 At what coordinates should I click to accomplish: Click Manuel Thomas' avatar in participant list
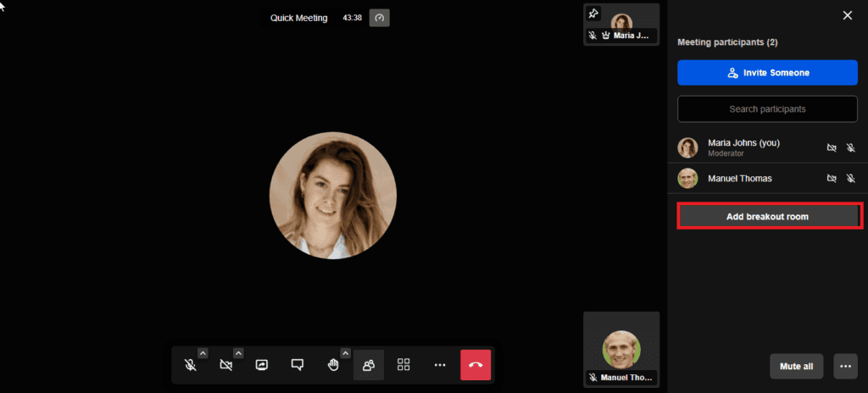pyautogui.click(x=687, y=178)
